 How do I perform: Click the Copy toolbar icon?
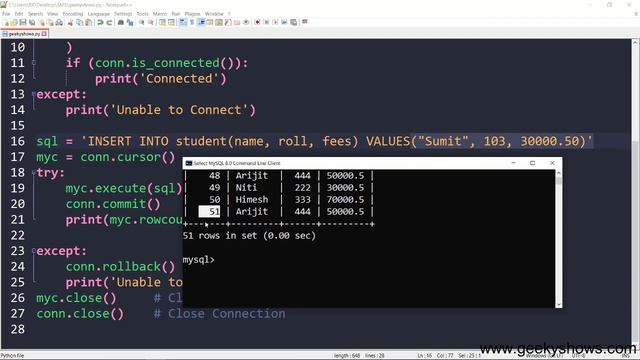click(x=80, y=22)
